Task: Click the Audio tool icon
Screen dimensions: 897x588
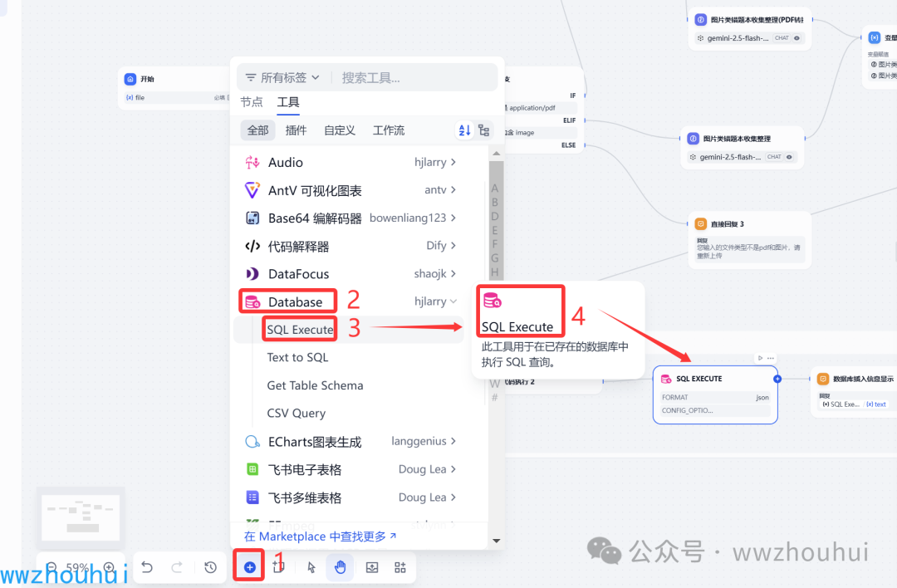Action: coord(252,163)
